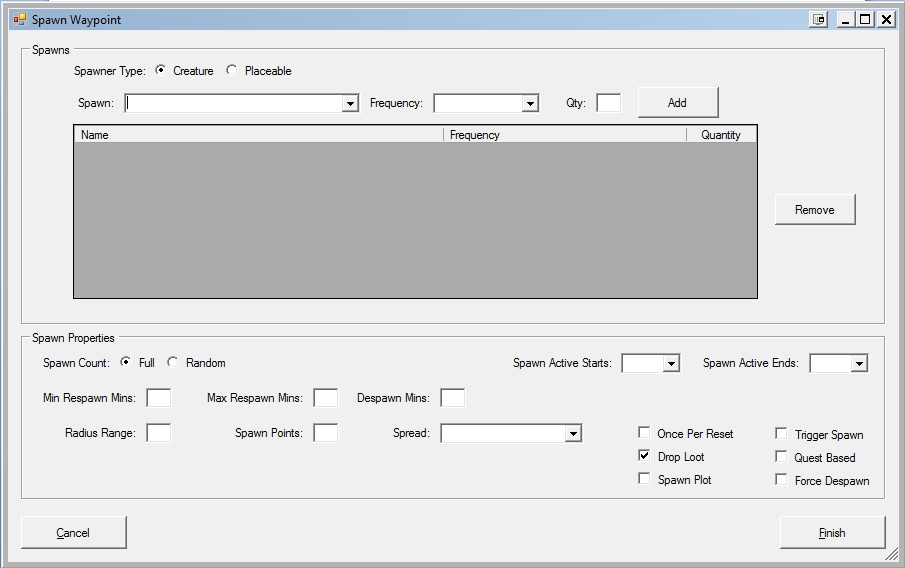The width and height of the screenshot is (905, 568).
Task: Enable the Once Per Reset checkbox
Action: [x=644, y=433]
